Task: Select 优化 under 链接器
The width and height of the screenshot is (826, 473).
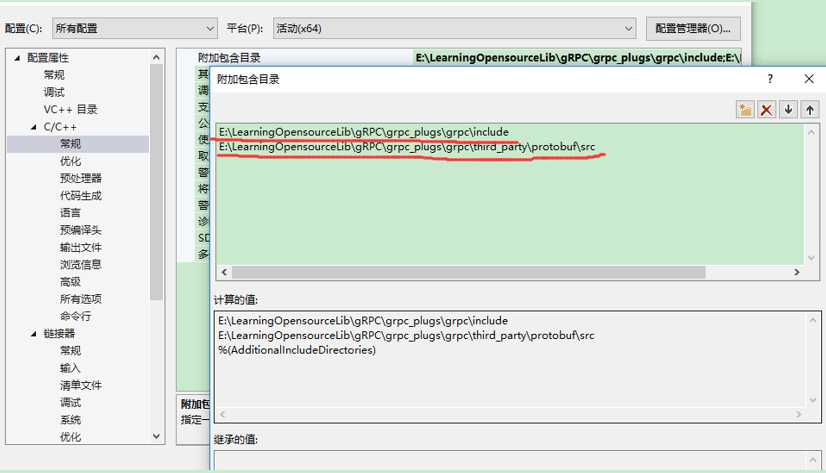Action: [70, 437]
